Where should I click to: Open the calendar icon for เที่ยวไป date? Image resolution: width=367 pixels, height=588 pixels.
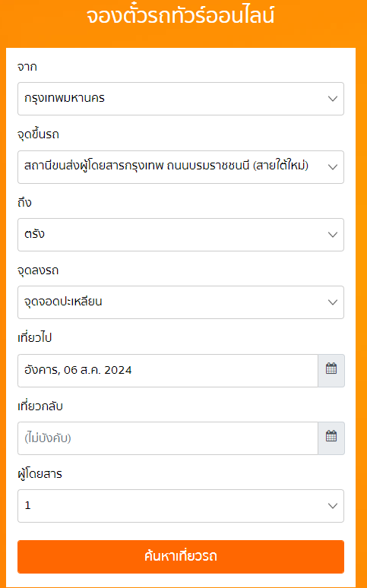tap(331, 370)
